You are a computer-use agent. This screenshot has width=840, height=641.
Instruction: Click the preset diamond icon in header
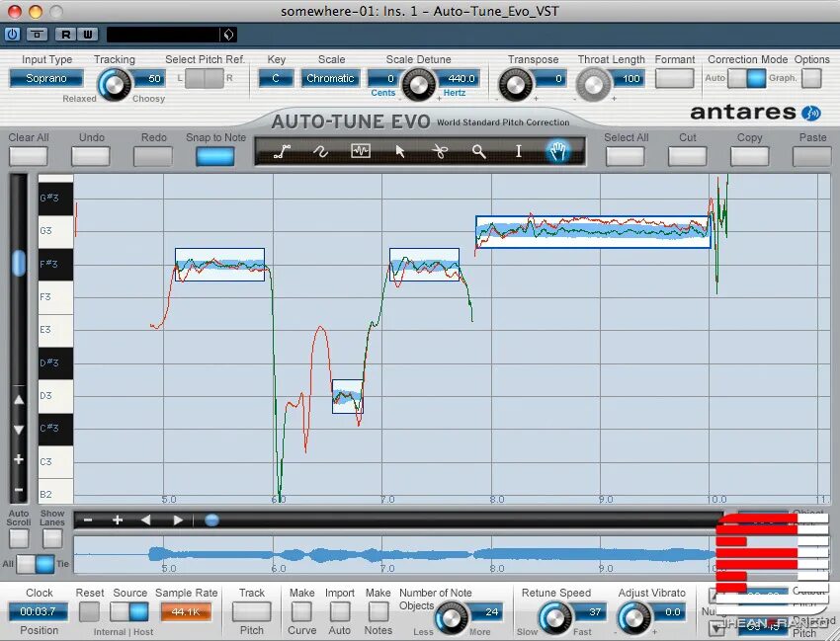pos(228,35)
